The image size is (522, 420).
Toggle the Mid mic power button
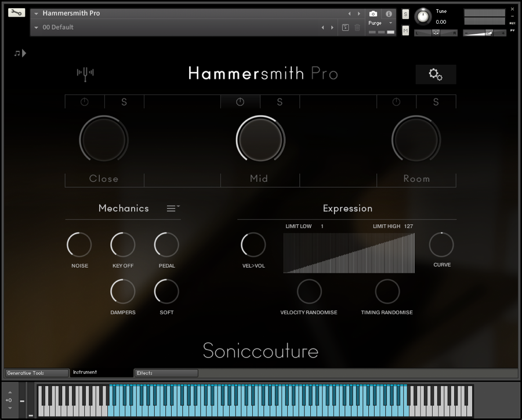click(x=240, y=102)
